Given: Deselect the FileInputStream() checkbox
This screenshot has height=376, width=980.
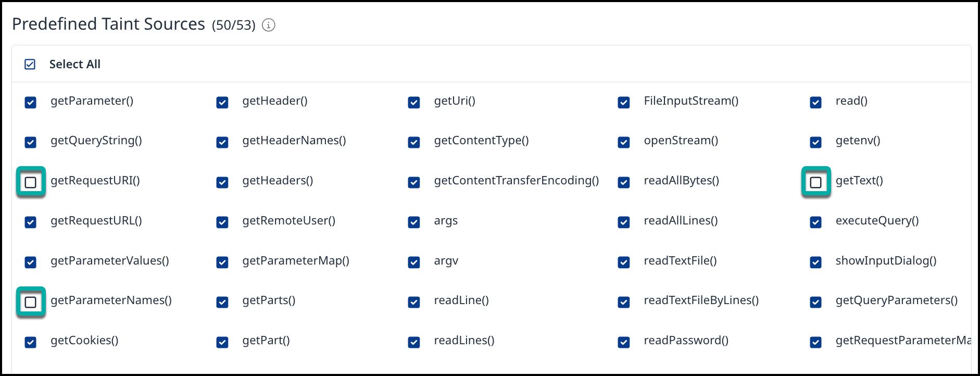Looking at the screenshot, I should pyautogui.click(x=624, y=103).
